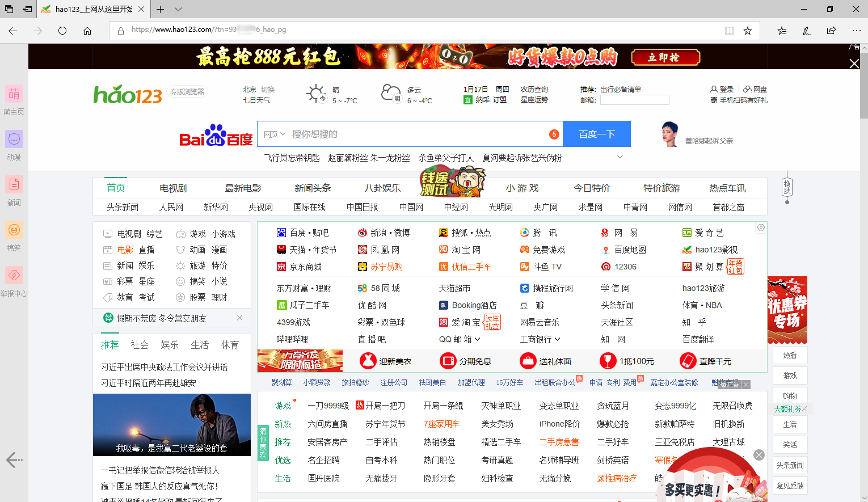Select the 动漫 icon in left sidebar
Screen dimensions: 868x502
tap(14, 138)
